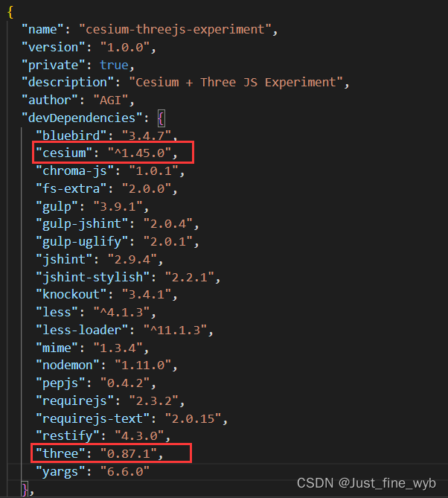
Task: Select the cesium version "^1.45.0"
Action: point(139,153)
